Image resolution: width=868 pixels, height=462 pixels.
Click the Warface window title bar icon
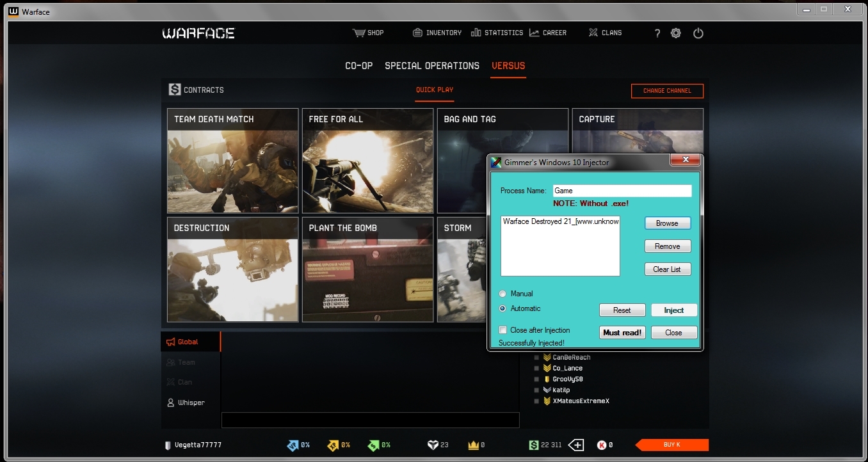[x=13, y=12]
